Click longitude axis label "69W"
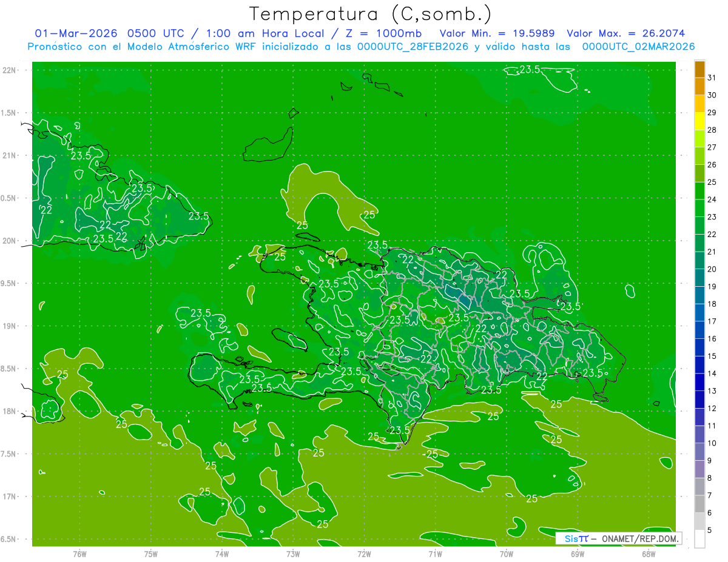 tap(578, 554)
